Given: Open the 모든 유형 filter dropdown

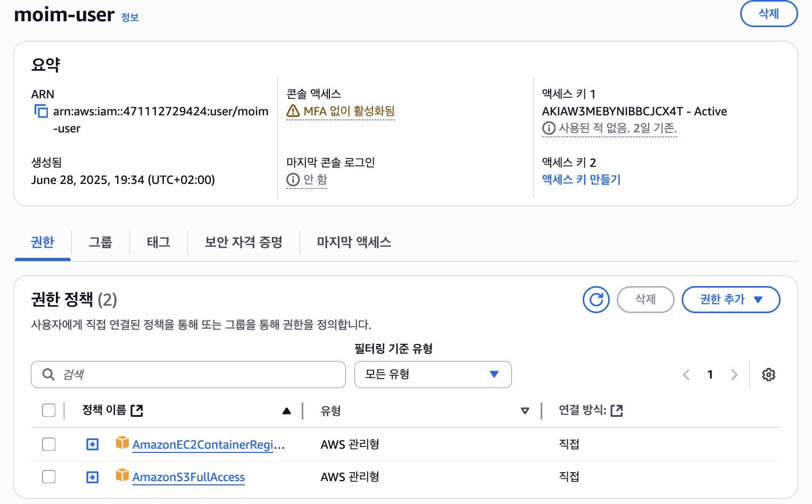Looking at the screenshot, I should (x=433, y=374).
